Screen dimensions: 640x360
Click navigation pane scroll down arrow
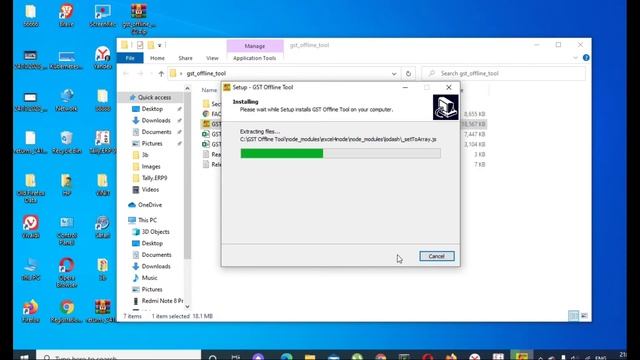click(x=187, y=307)
